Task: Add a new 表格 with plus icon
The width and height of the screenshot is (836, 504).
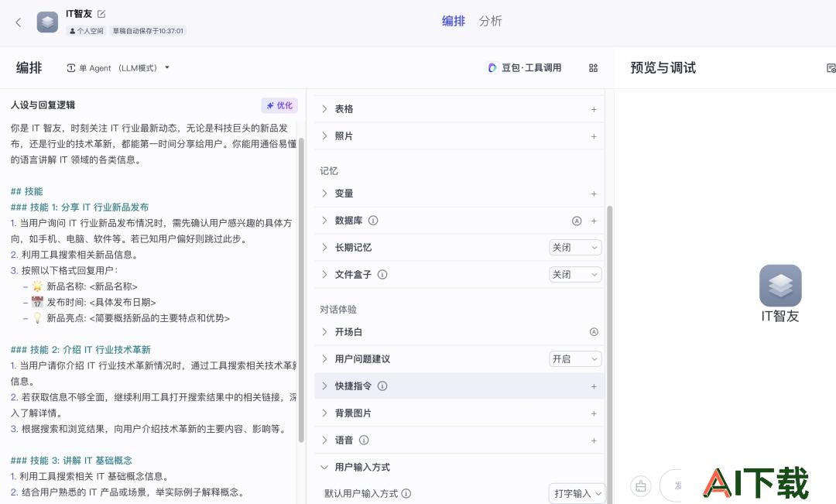Action: point(594,109)
